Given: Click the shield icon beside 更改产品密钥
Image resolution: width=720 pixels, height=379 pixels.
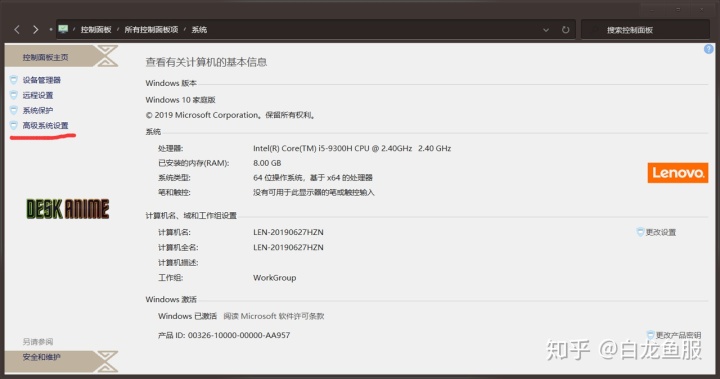Looking at the screenshot, I should tap(650, 334).
